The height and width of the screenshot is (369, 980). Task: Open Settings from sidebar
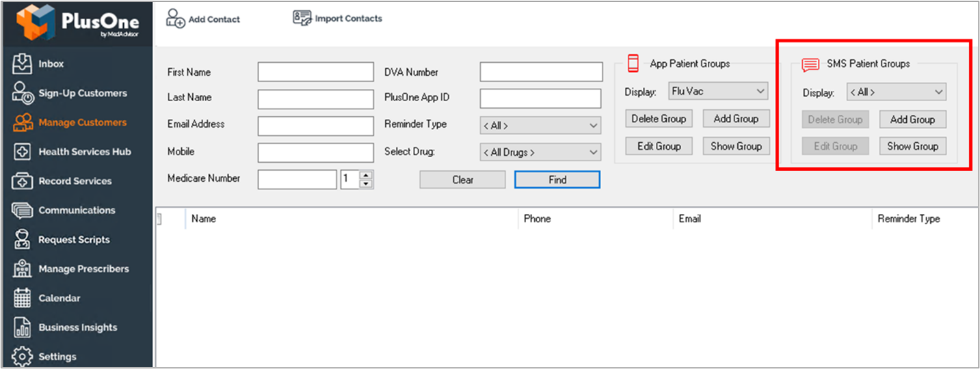[x=57, y=357]
